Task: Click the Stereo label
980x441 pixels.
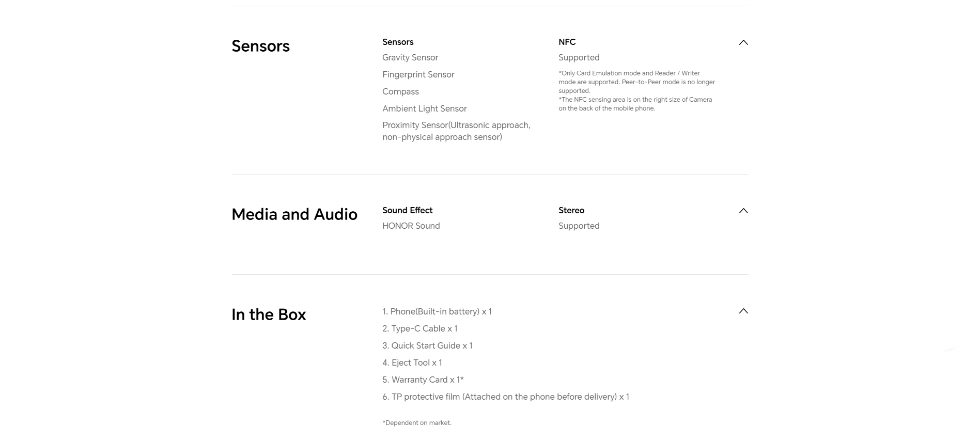Action: coord(571,210)
